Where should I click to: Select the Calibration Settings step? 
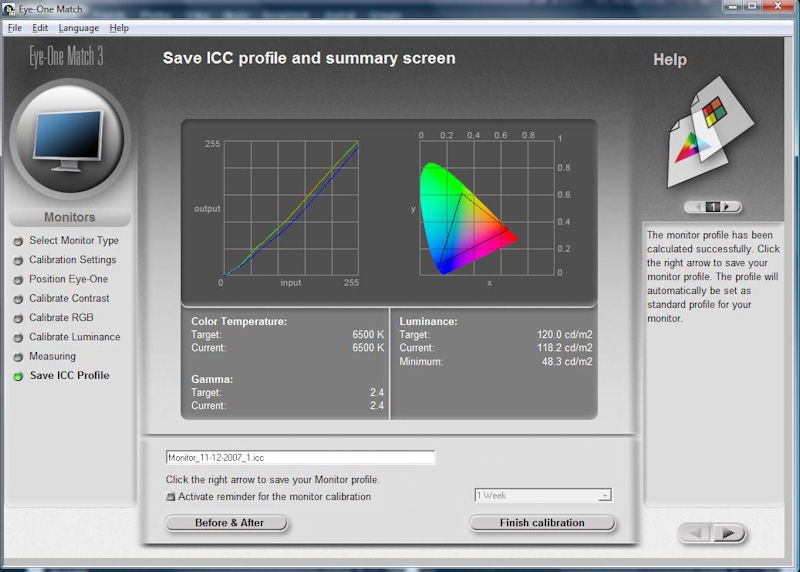tap(72, 260)
